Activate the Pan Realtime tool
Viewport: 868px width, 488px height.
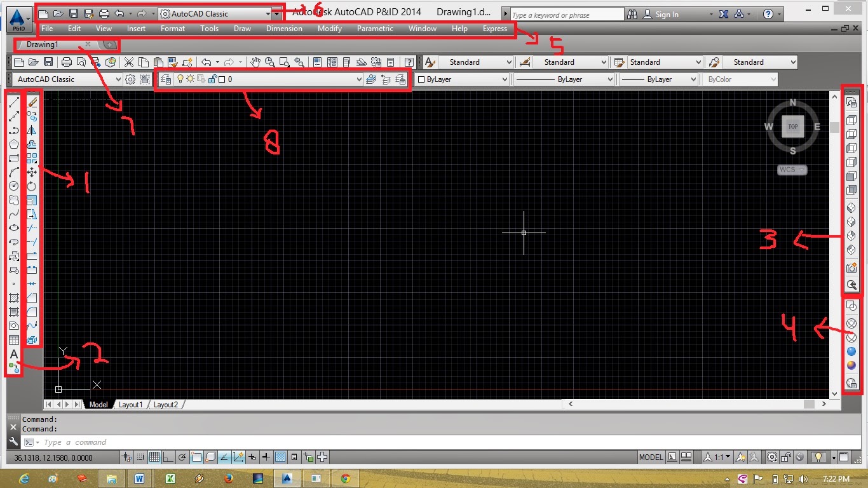coord(255,62)
